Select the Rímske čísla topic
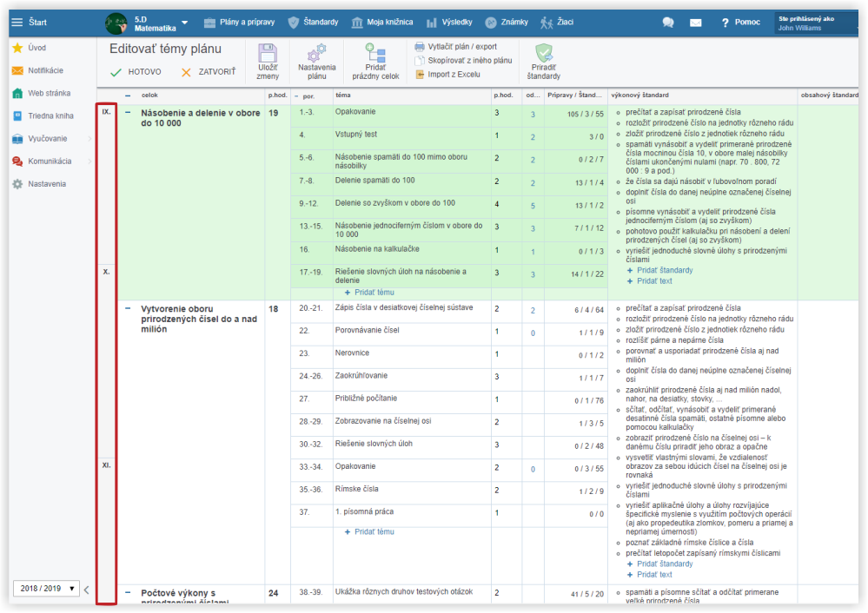868x613 pixels. (356, 489)
